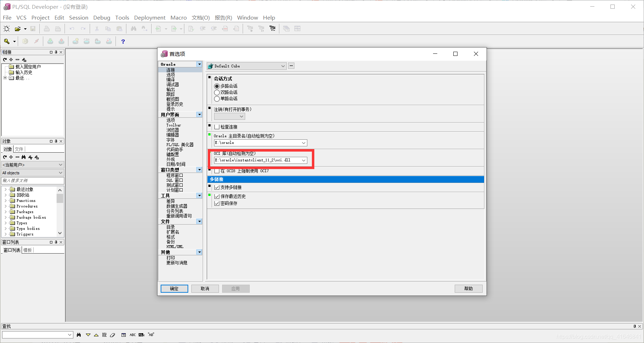Select 字体 in 用户界面 preferences list
The width and height of the screenshot is (644, 343).
click(x=170, y=140)
